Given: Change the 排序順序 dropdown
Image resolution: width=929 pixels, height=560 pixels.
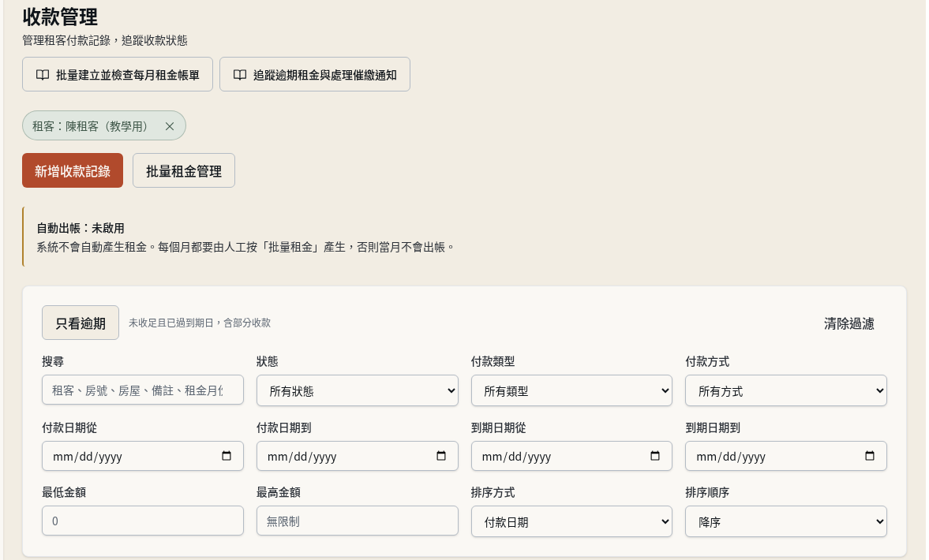Looking at the screenshot, I should 785,521.
